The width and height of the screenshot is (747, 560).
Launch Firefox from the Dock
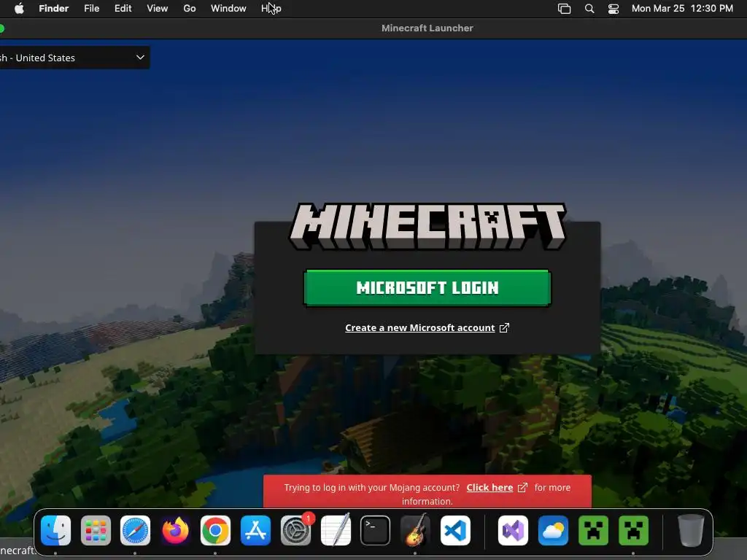pos(175,530)
